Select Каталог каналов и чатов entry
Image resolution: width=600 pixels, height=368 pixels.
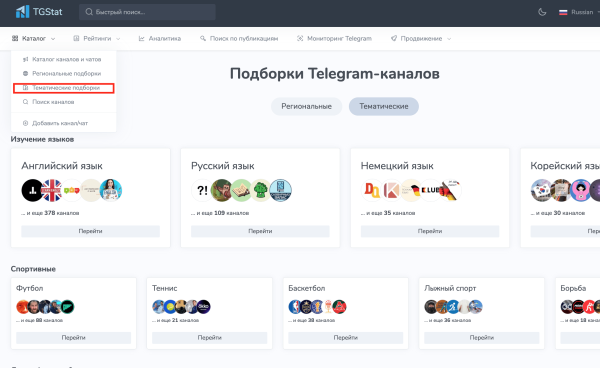pyautogui.click(x=64, y=59)
